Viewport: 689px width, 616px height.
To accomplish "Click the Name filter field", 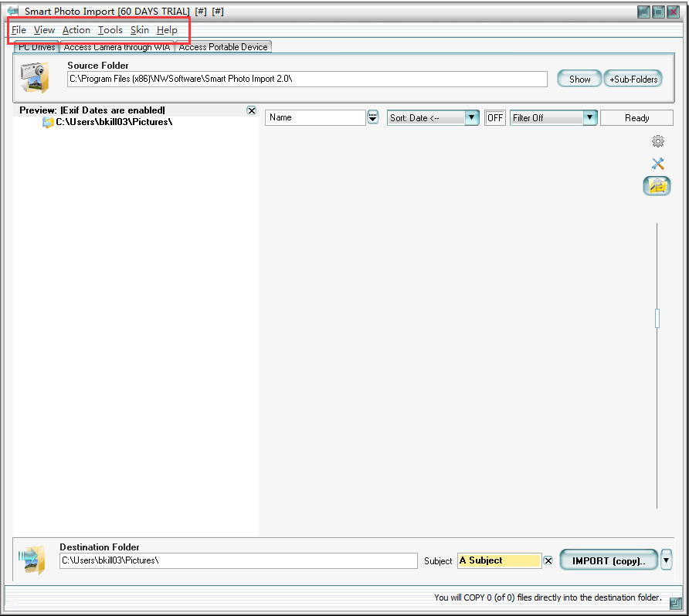I will 315,117.
